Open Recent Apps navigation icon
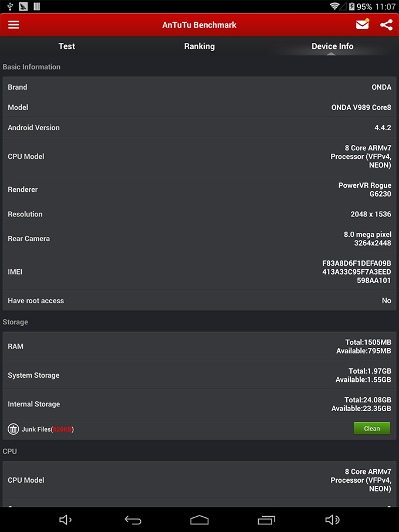399x532 pixels. pos(266,520)
